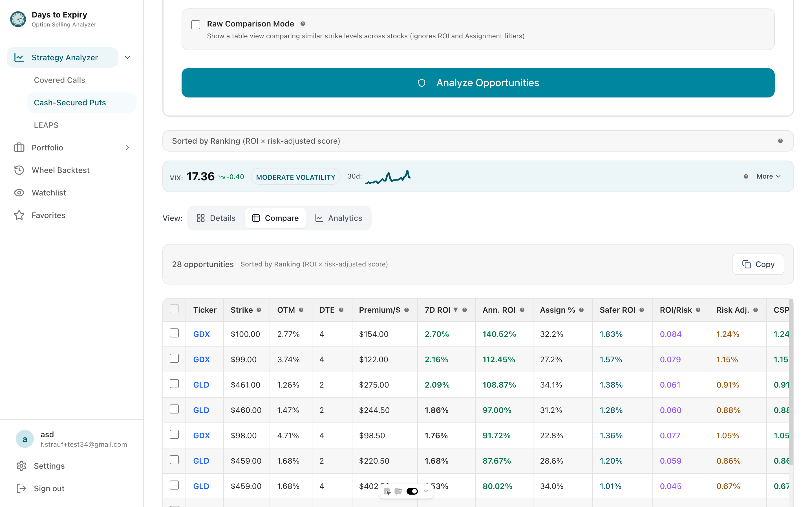Select the Portfolio briefcase icon
The width and height of the screenshot is (812, 507).
point(19,148)
